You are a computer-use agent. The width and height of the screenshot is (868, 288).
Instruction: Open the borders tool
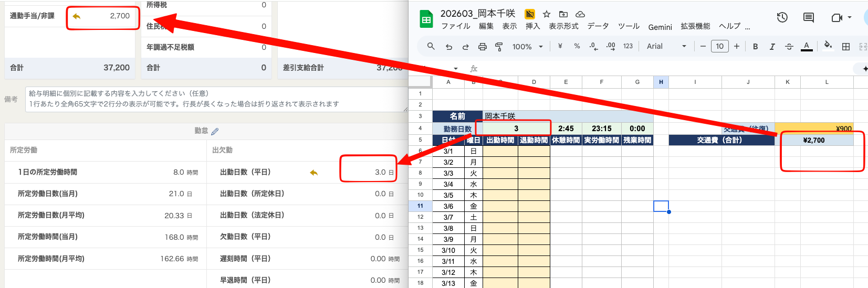pyautogui.click(x=846, y=47)
